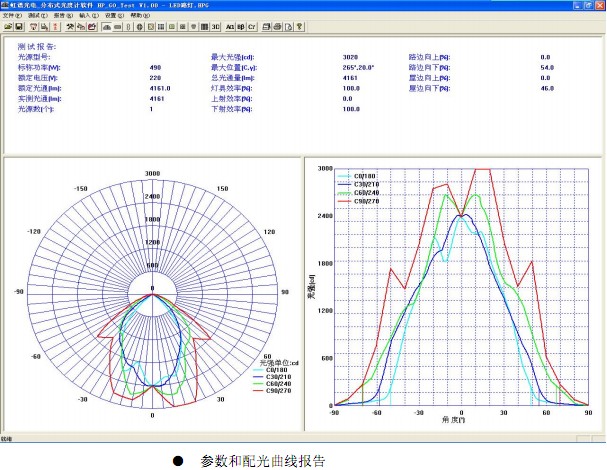Click the help question mark icon
The width and height of the screenshot is (607, 470).
coord(300,26)
